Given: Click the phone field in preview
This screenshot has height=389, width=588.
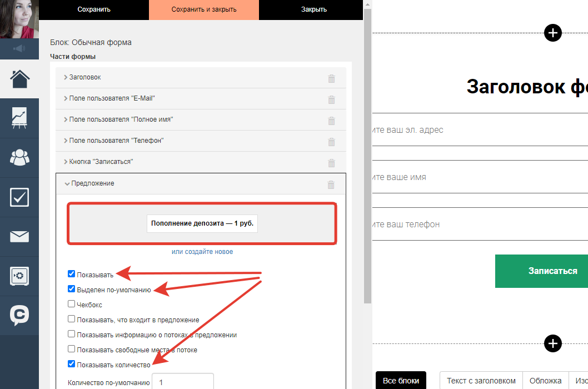Looking at the screenshot, I should point(480,225).
